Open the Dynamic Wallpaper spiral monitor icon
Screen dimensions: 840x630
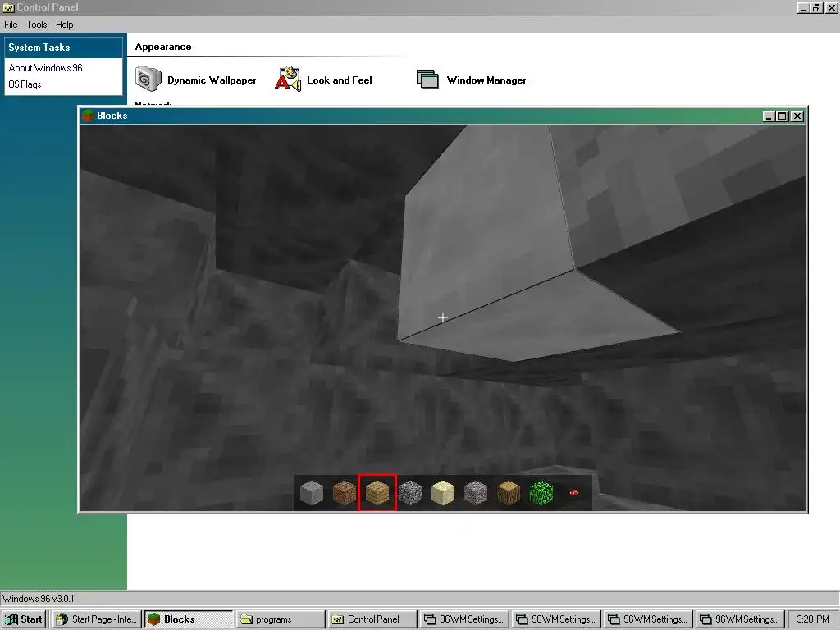click(x=148, y=79)
